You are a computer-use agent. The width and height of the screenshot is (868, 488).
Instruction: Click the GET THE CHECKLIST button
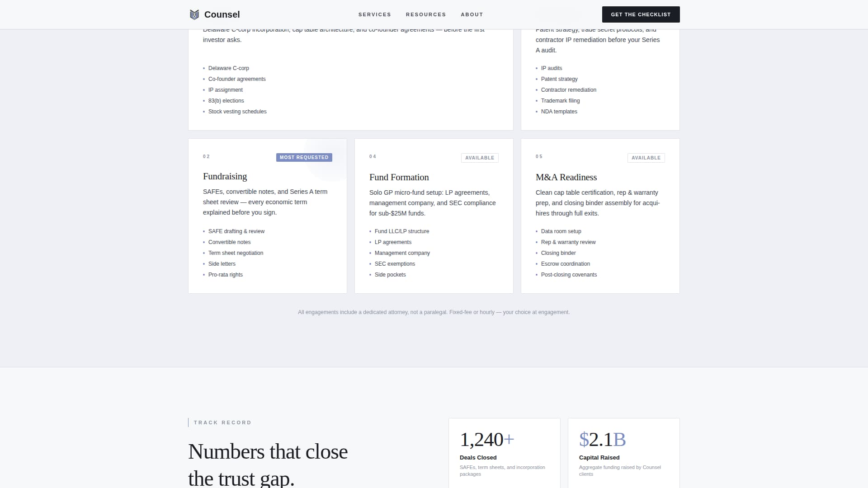point(641,14)
